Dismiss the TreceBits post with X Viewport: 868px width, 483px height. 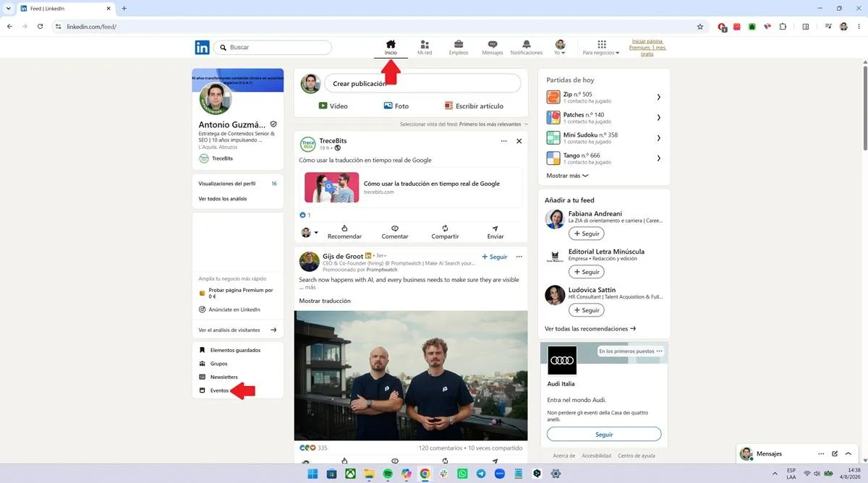(519, 141)
